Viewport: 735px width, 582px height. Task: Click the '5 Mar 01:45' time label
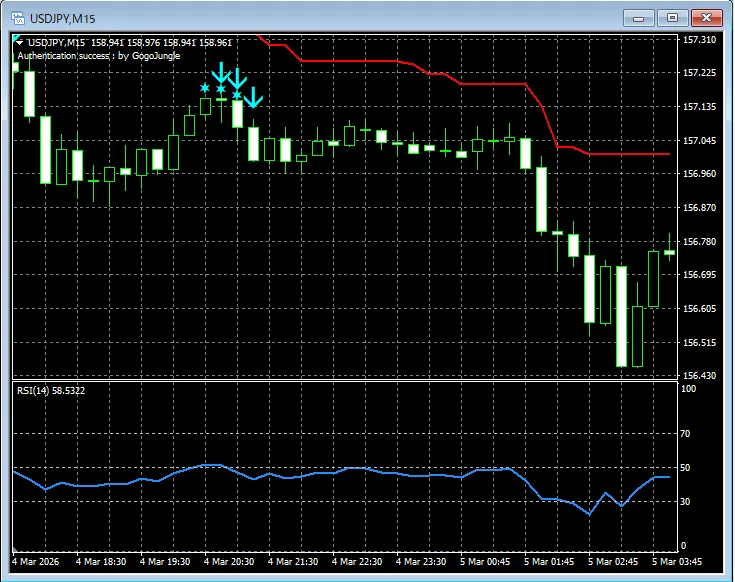tap(549, 561)
